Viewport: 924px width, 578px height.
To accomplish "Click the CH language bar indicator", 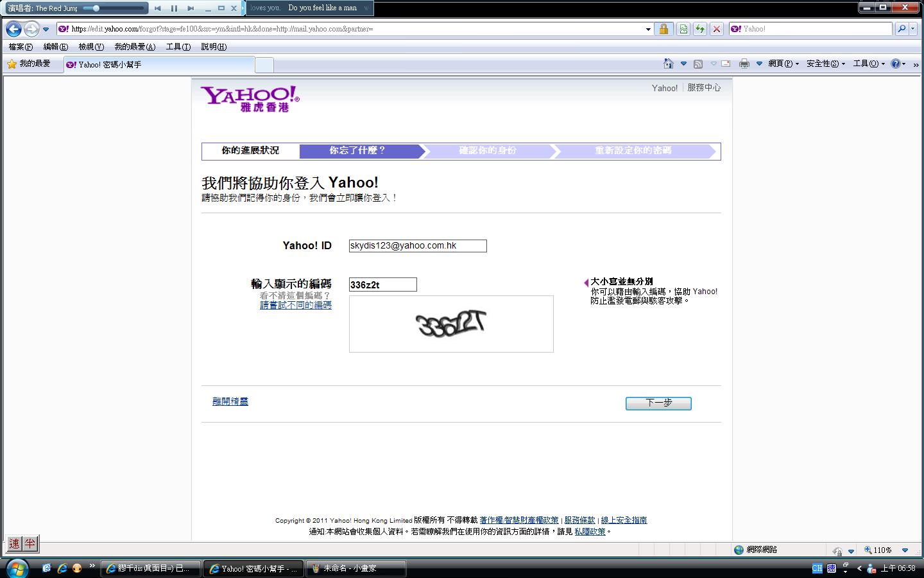I will [x=817, y=568].
